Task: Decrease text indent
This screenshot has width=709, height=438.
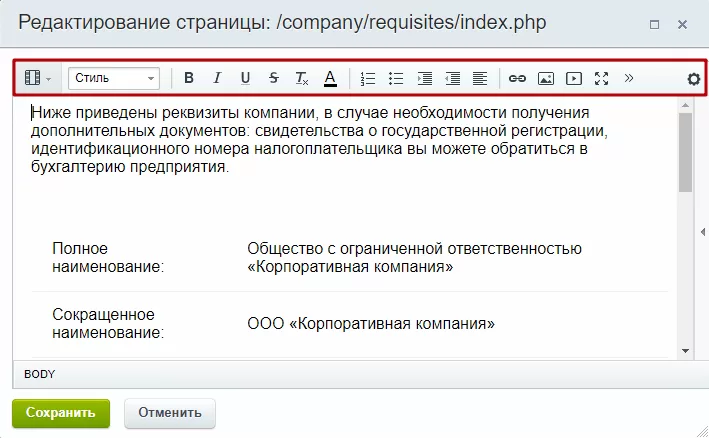Action: point(453,79)
